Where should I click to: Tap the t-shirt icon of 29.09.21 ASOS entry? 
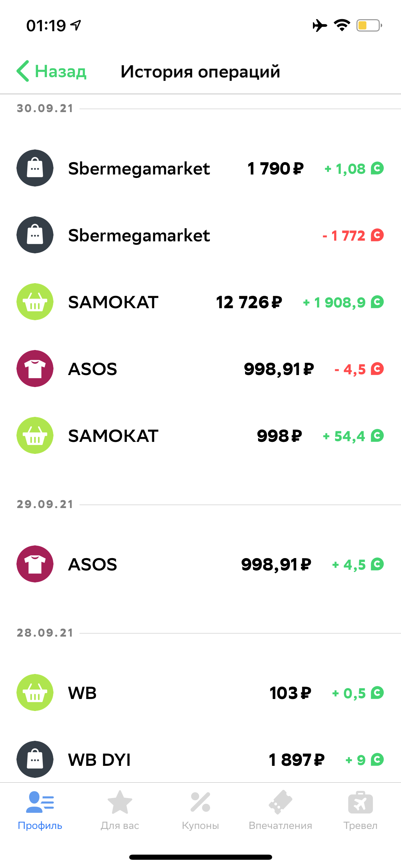click(x=35, y=564)
